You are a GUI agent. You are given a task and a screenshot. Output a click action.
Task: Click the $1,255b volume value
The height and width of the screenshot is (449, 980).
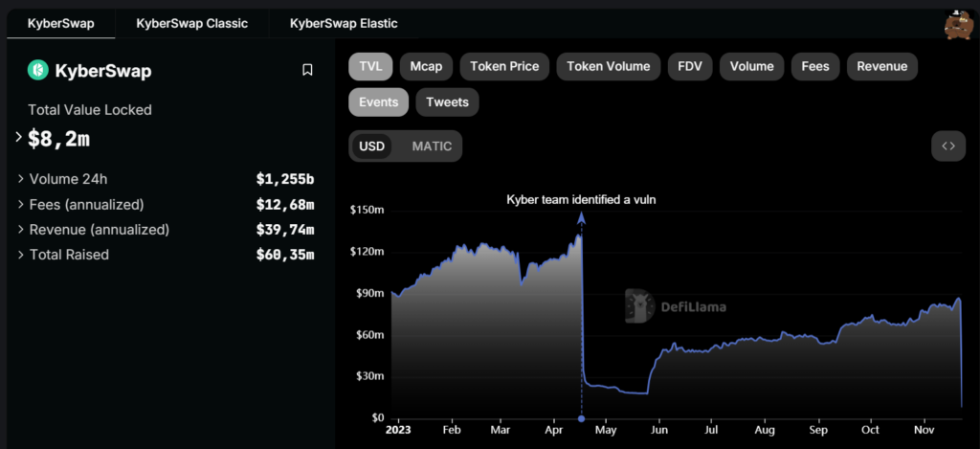tap(285, 179)
